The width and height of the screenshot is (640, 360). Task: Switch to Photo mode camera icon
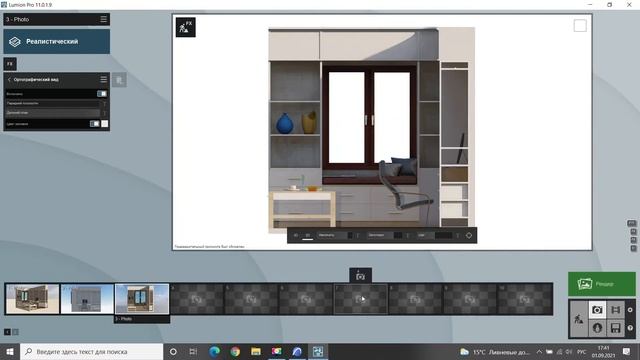click(597, 310)
